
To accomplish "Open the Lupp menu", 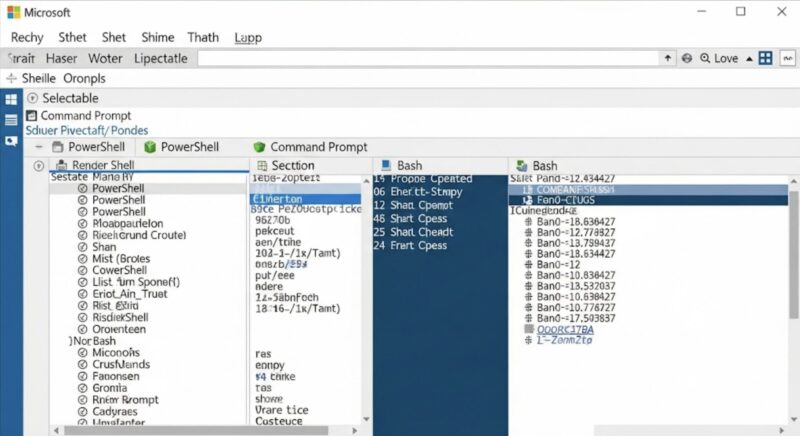I will (x=248, y=38).
